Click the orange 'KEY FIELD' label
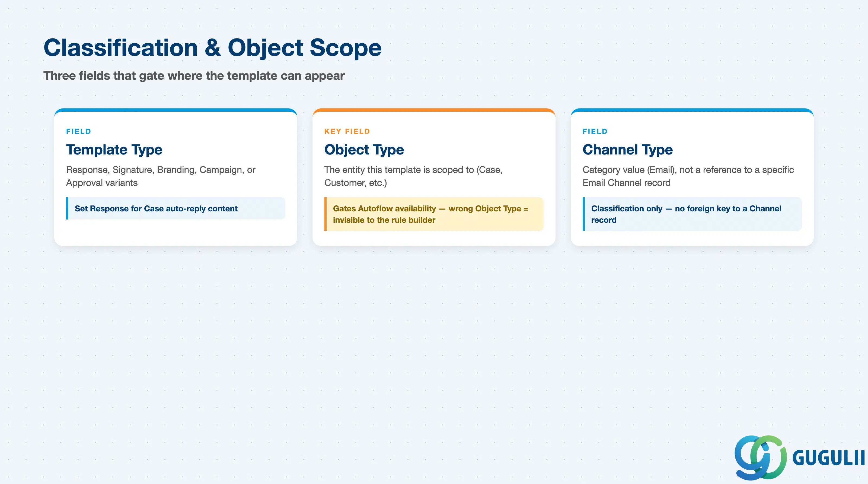Viewport: 868px width, 484px height. click(347, 131)
